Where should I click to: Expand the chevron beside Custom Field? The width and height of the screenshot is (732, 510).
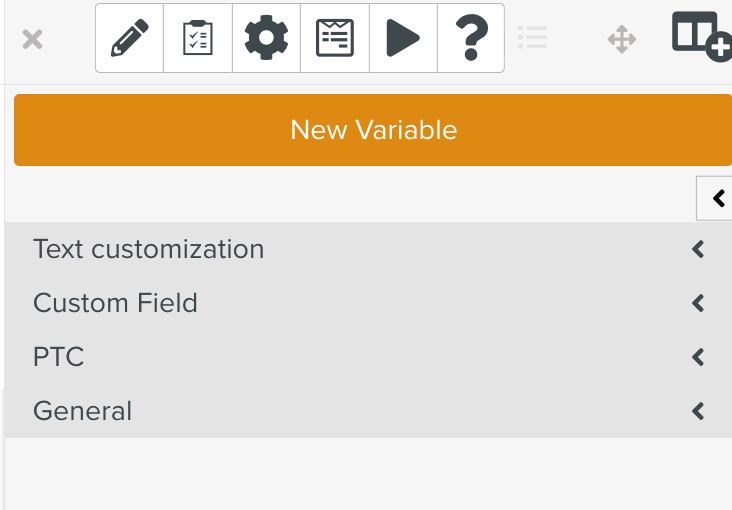[x=699, y=303]
